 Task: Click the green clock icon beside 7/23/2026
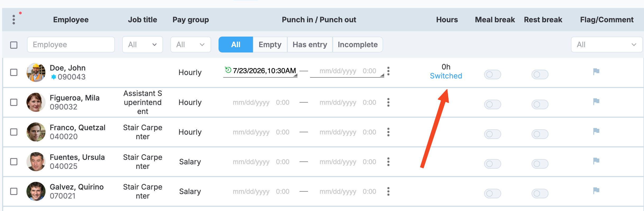pos(228,70)
